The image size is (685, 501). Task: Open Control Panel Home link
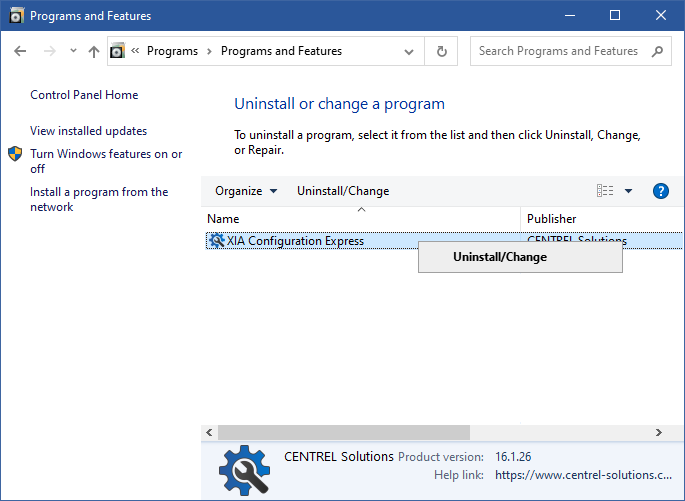click(x=84, y=95)
